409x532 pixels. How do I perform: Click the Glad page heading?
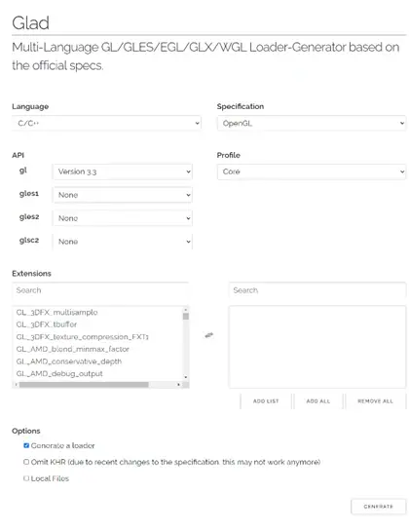pyautogui.click(x=30, y=23)
